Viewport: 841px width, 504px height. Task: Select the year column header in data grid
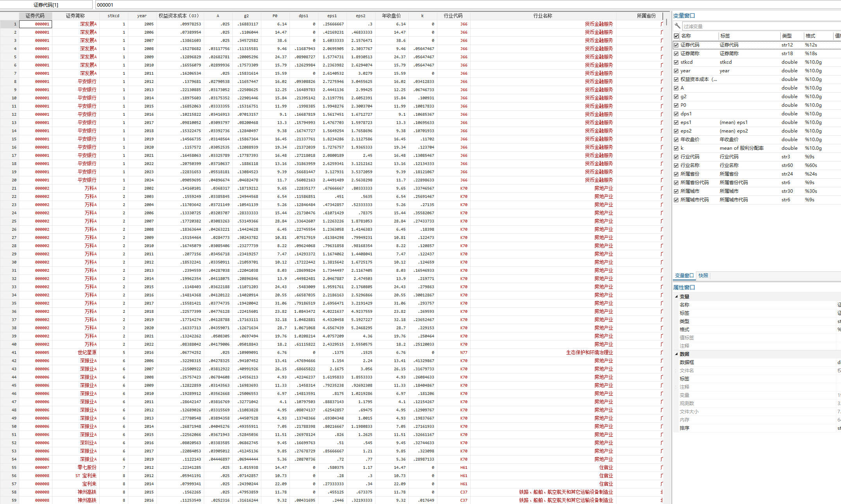[x=142, y=16]
